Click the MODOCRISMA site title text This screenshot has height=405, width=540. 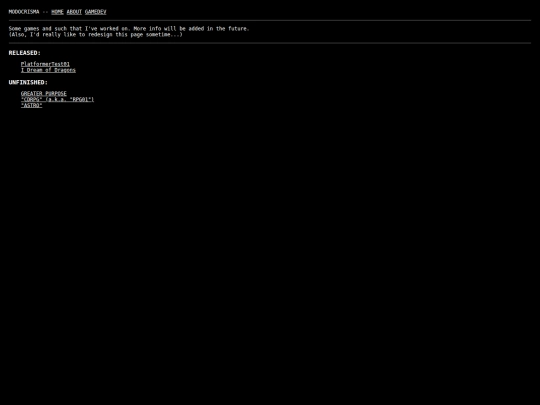(x=24, y=12)
